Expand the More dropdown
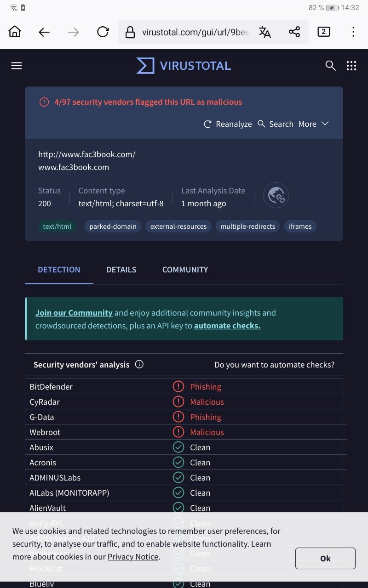368x588 pixels. coord(313,124)
